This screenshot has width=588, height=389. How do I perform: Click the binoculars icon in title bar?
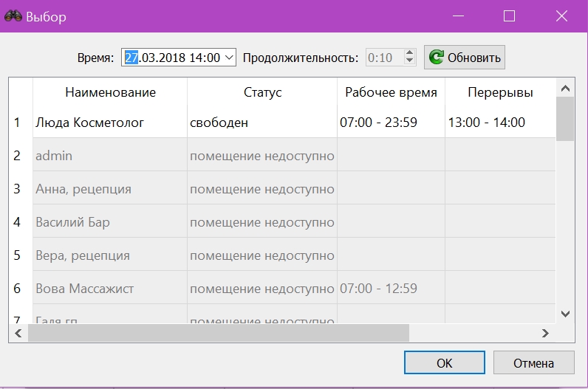coord(13,16)
